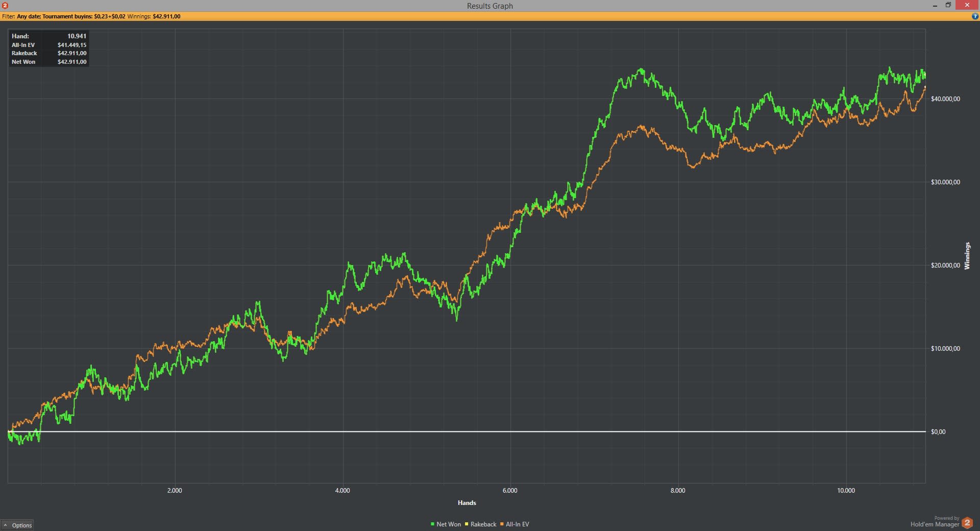Click the "4.000" hands axis label
Image resolution: width=980 pixels, height=531 pixels.
(x=342, y=491)
